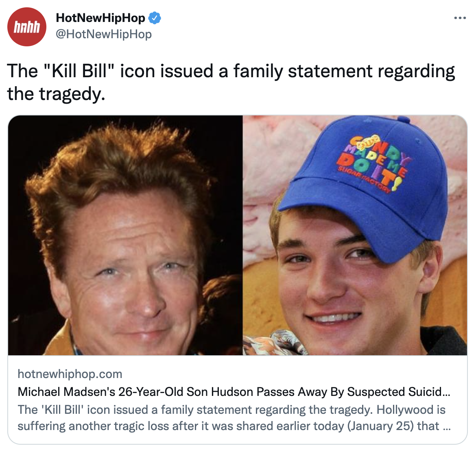Click the hotnewhiphop.com domain label
This screenshot has height=452, width=476.
point(70,374)
